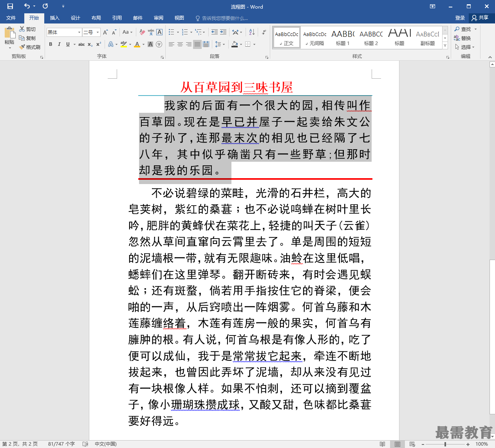
Task: Select the 副标题 style
Action: tap(428, 38)
